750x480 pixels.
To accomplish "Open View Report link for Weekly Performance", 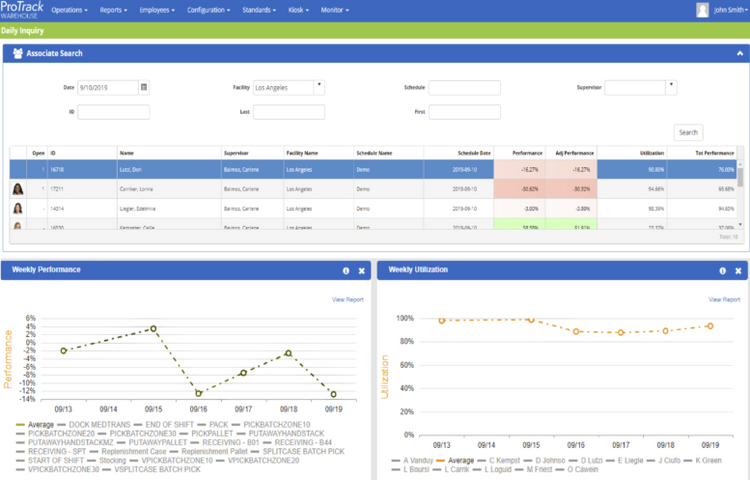I will [x=348, y=300].
